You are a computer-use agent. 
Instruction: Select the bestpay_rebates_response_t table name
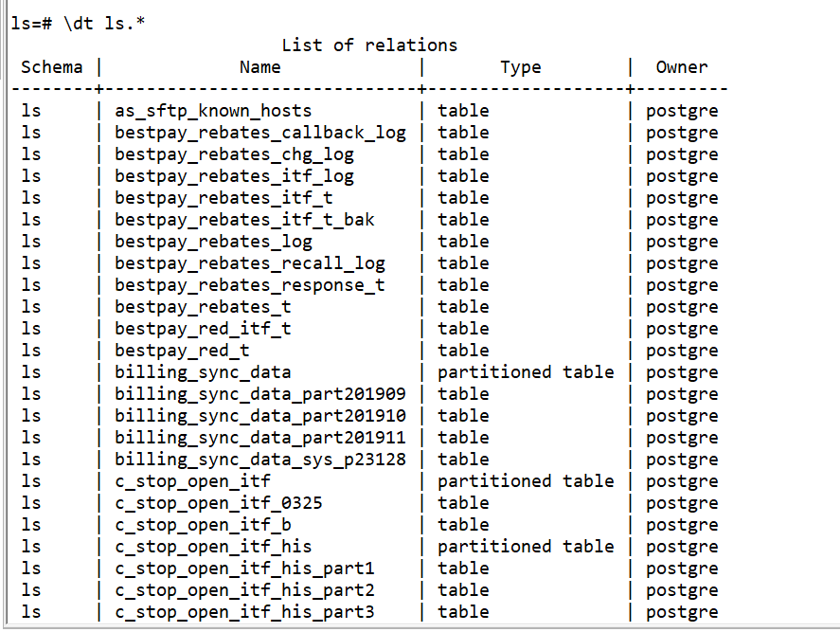[x=250, y=285]
